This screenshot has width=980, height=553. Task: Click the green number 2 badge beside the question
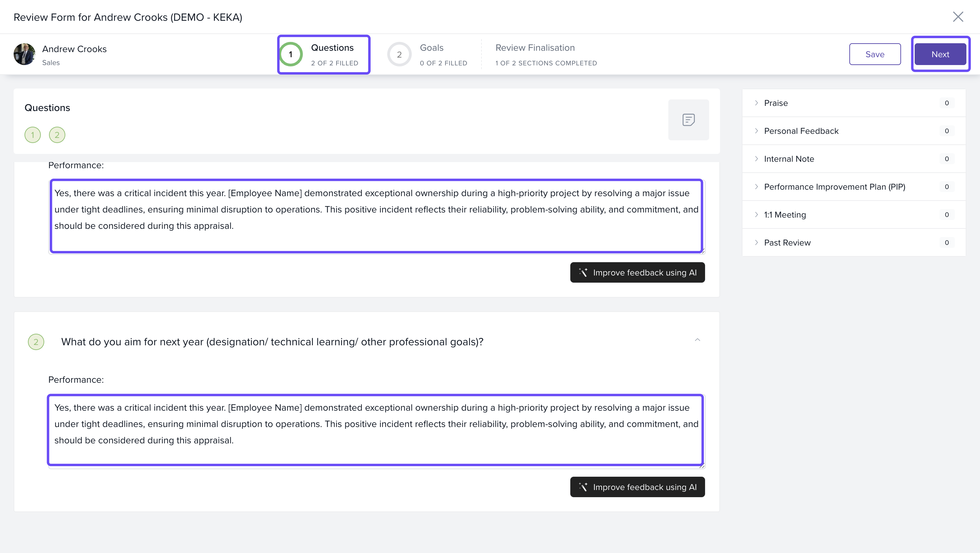[x=36, y=342]
